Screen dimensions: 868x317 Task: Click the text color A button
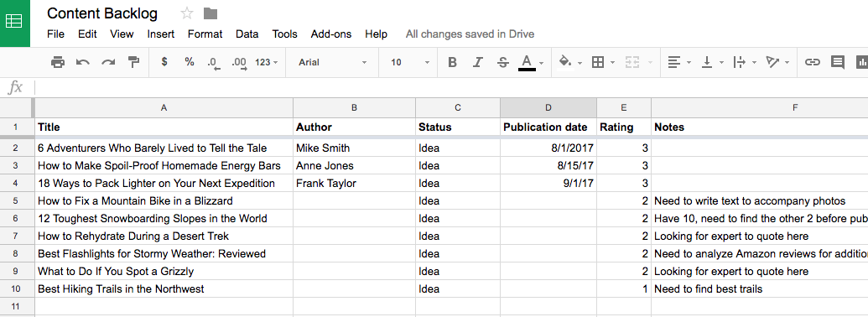click(527, 63)
